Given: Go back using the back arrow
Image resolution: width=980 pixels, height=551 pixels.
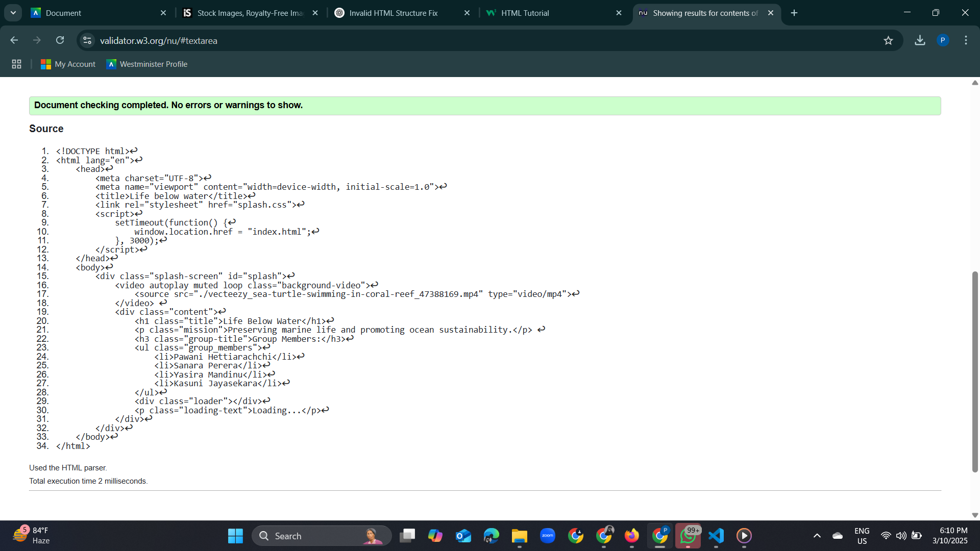Looking at the screenshot, I should coord(14,40).
